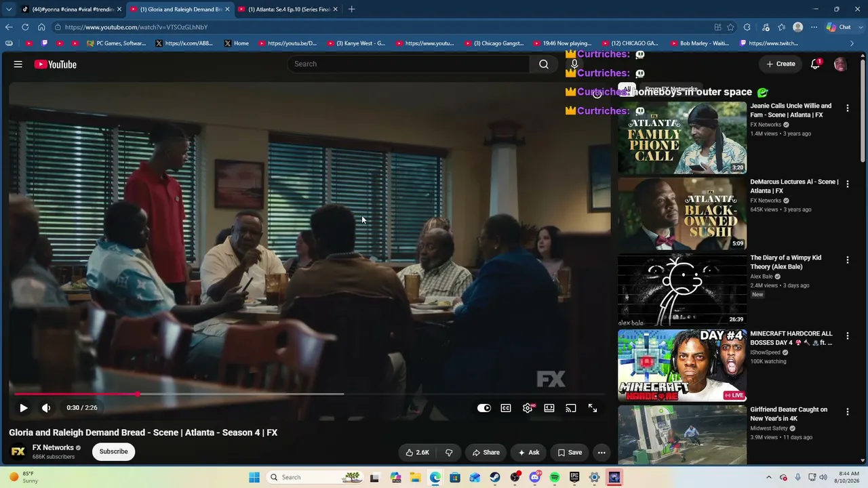Open options menu for DeMarcus Lectures Al

point(847,184)
